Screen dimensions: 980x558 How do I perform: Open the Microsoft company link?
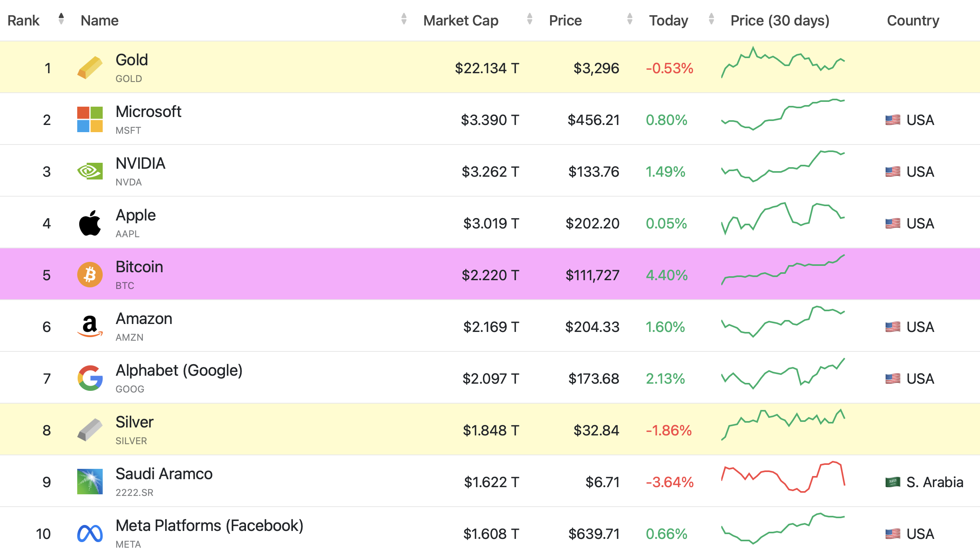148,111
